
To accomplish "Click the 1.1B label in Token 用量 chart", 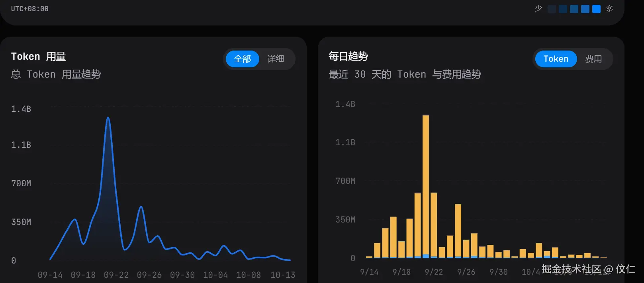I will [x=21, y=145].
